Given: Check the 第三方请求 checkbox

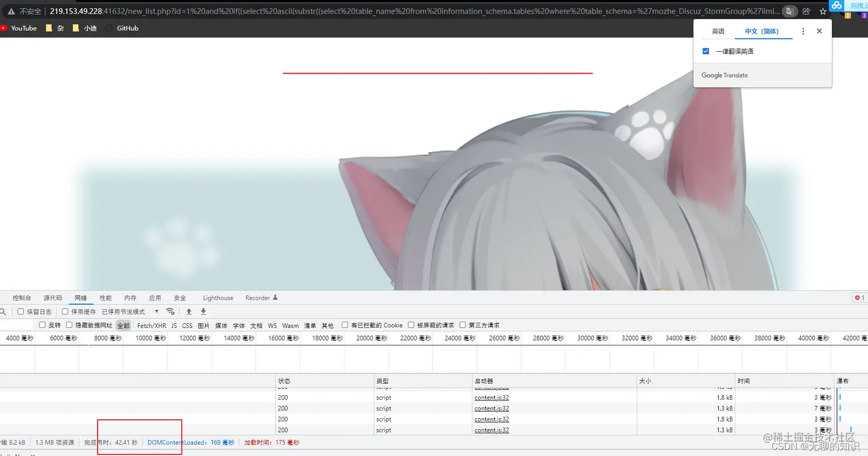Looking at the screenshot, I should (x=463, y=325).
